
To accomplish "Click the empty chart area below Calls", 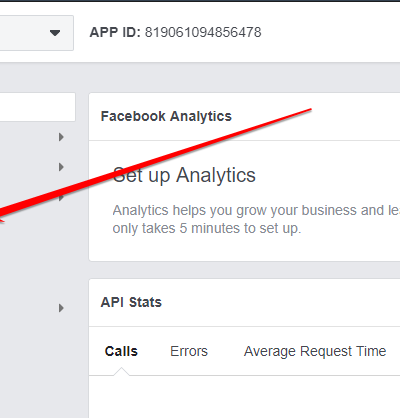I will pos(244,397).
